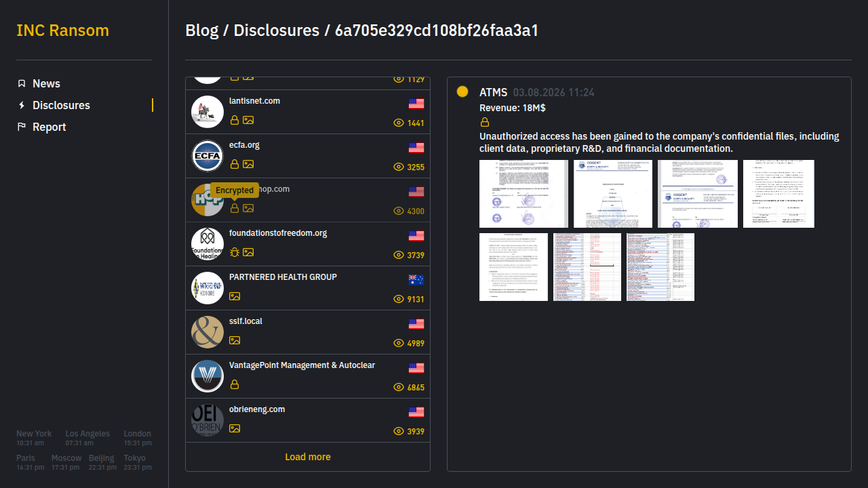
Task: Click the Australian flag on Partnered Health row
Action: click(416, 280)
